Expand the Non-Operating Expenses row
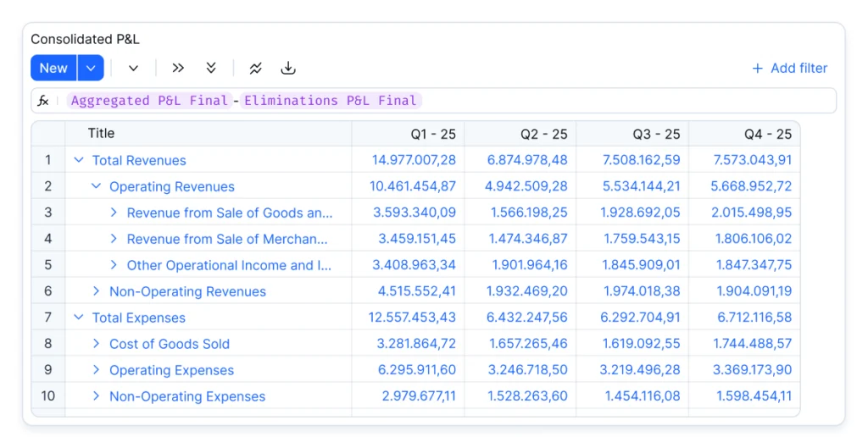 [96, 396]
